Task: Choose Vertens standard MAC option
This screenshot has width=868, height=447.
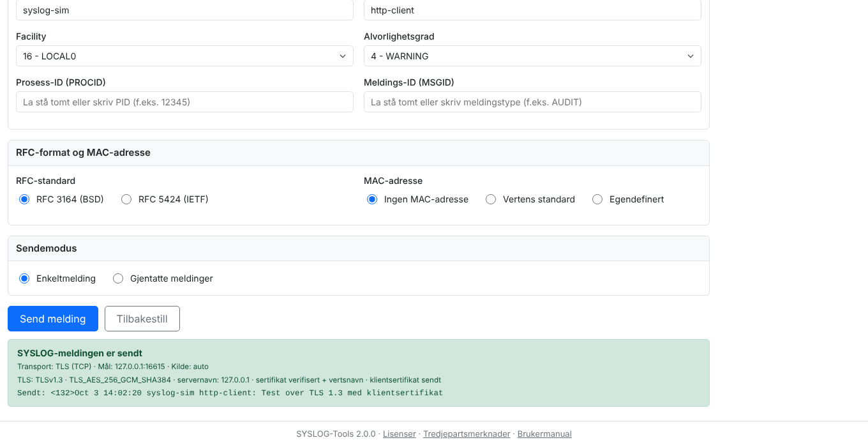Action: [491, 199]
